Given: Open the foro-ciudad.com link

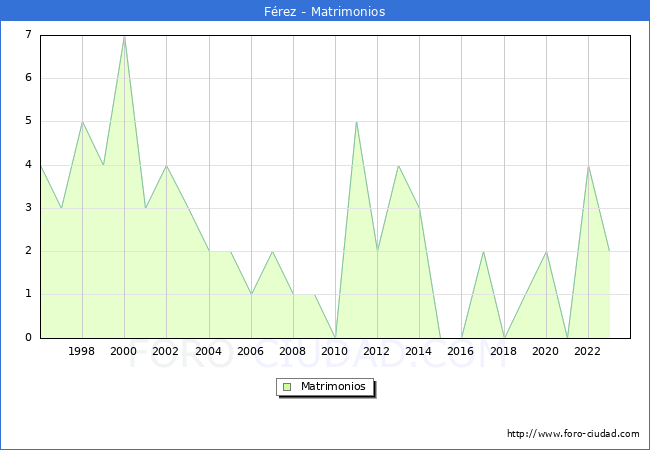Looking at the screenshot, I should [x=573, y=434].
